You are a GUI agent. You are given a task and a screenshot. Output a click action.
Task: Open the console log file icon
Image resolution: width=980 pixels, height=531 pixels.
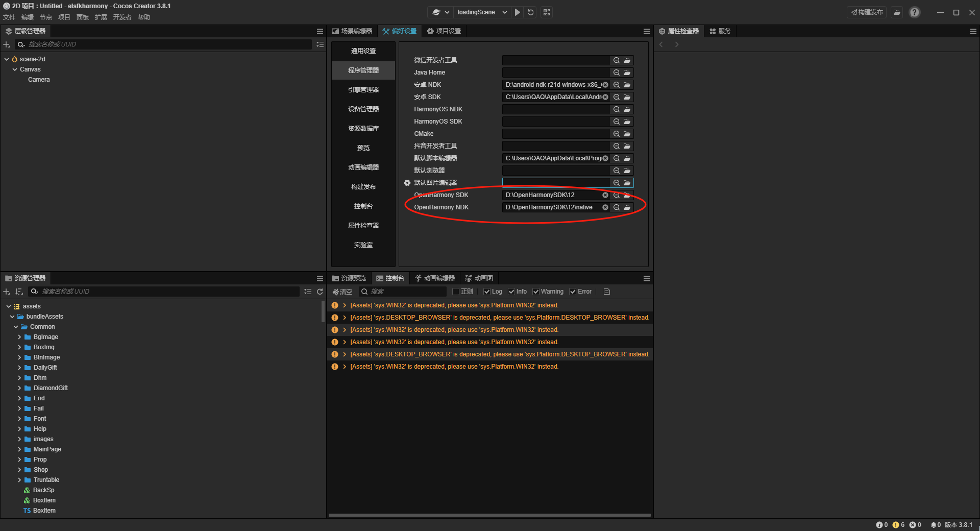tap(607, 292)
